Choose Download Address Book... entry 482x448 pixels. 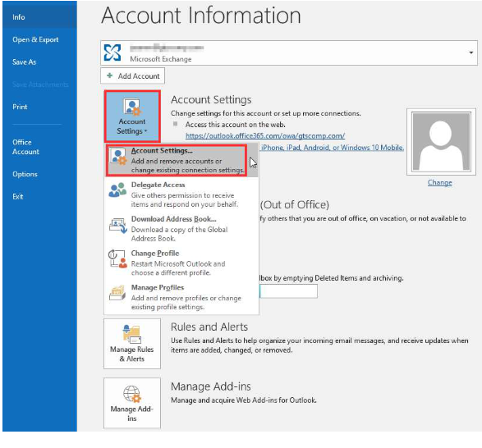181,229
